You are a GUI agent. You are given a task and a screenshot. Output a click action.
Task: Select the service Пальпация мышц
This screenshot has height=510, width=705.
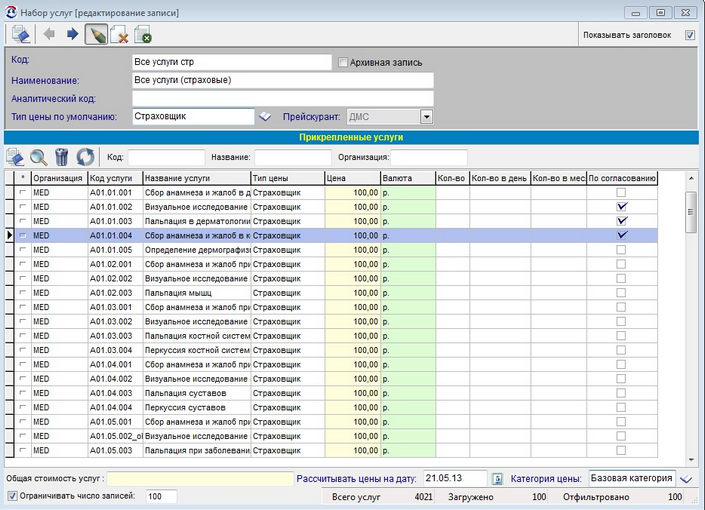click(196, 293)
